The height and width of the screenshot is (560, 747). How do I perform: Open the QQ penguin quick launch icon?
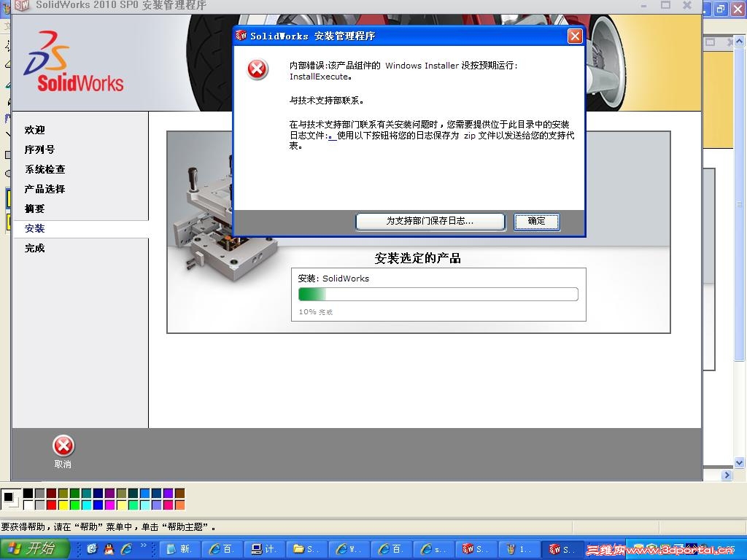point(109,549)
